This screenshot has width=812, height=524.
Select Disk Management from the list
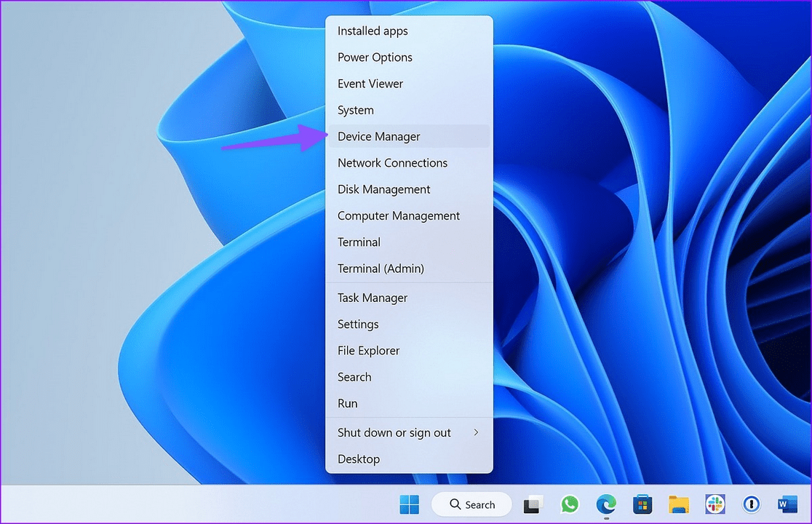[383, 189]
